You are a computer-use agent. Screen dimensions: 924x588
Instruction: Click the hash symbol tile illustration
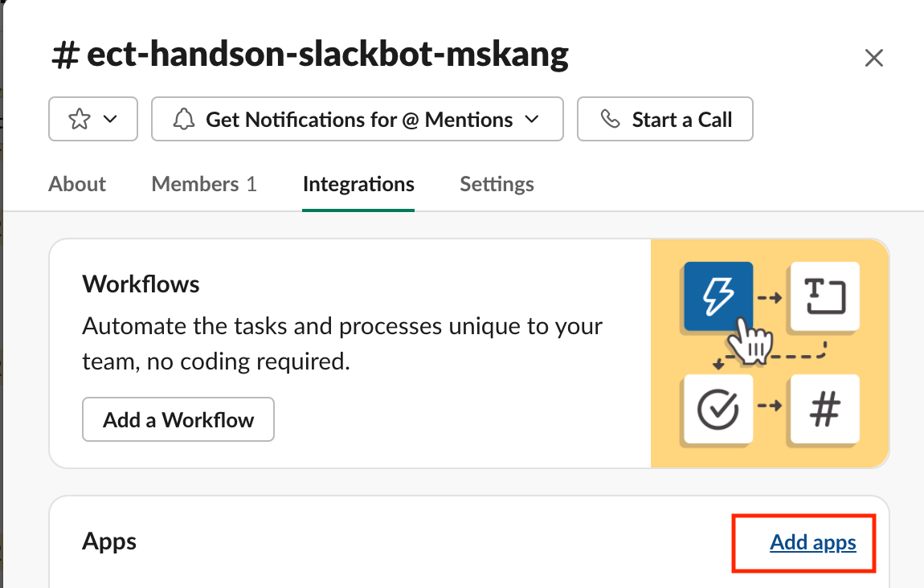824,410
